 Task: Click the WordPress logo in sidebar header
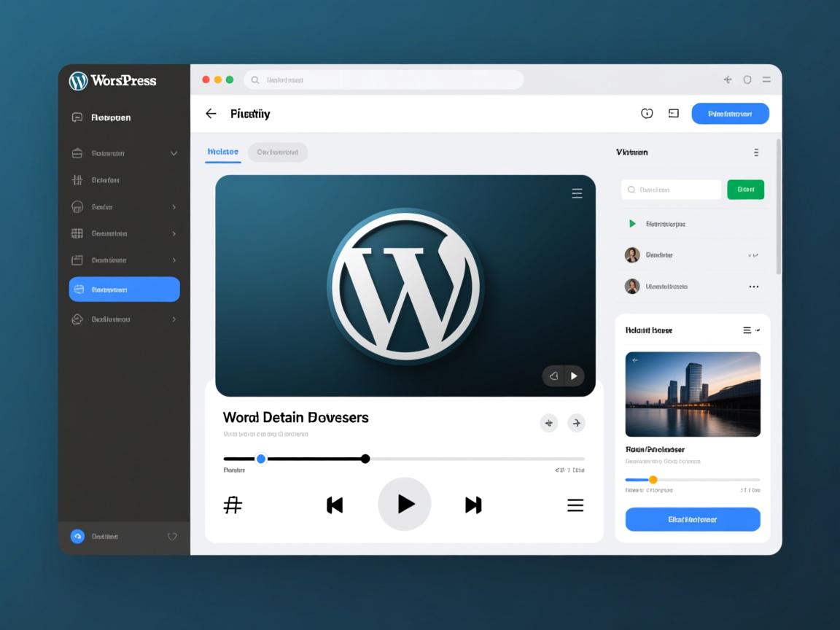coord(78,81)
